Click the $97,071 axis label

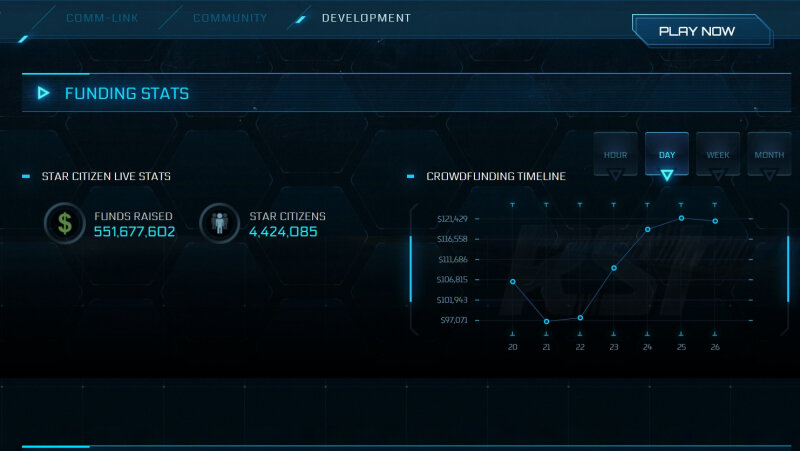pyautogui.click(x=454, y=320)
